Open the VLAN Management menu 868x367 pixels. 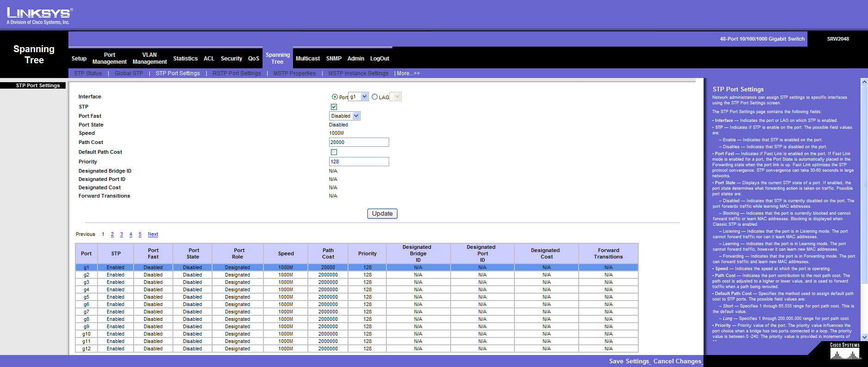tap(149, 58)
